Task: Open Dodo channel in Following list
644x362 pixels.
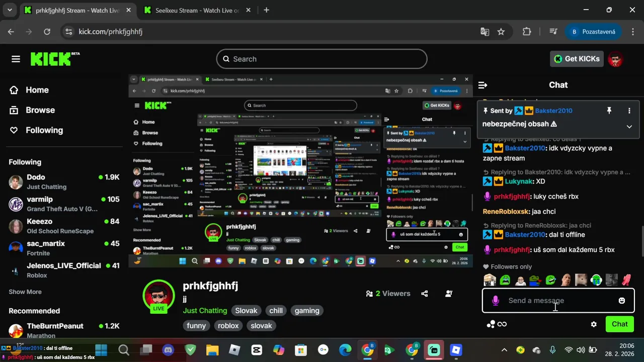Action: (x=64, y=182)
